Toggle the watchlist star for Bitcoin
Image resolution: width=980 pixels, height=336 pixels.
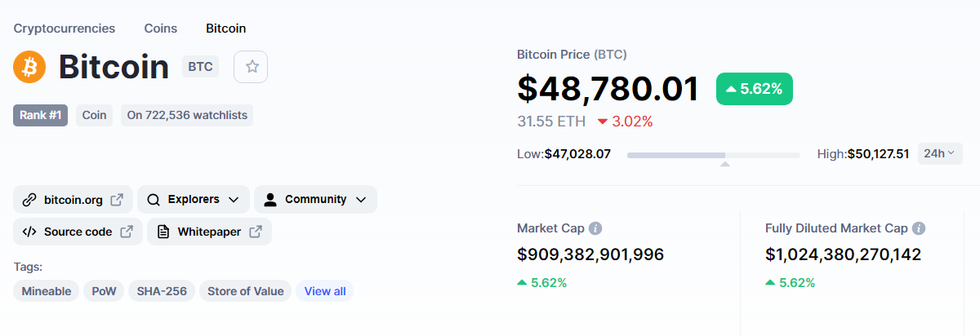coord(252,67)
